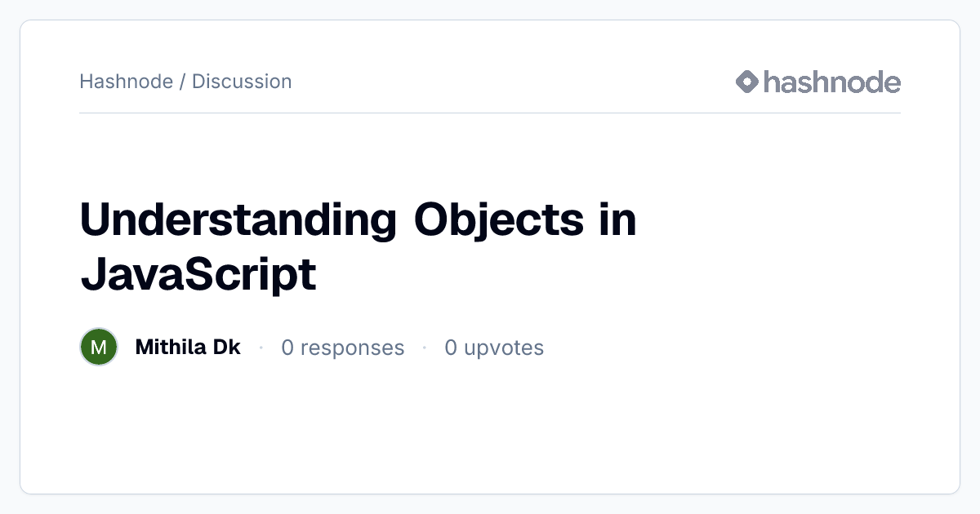Click the word Understanding in the title
980x514 pixels.
(238, 221)
